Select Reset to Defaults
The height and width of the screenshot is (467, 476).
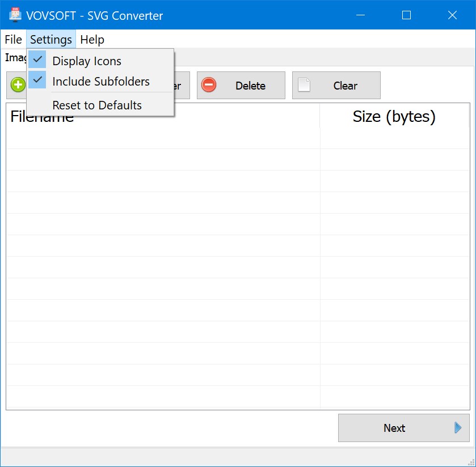click(96, 105)
